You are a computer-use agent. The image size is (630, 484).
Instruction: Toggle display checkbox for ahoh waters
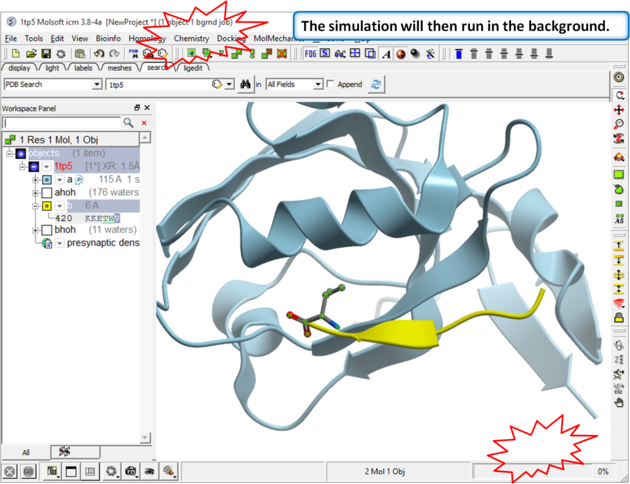tap(46, 192)
